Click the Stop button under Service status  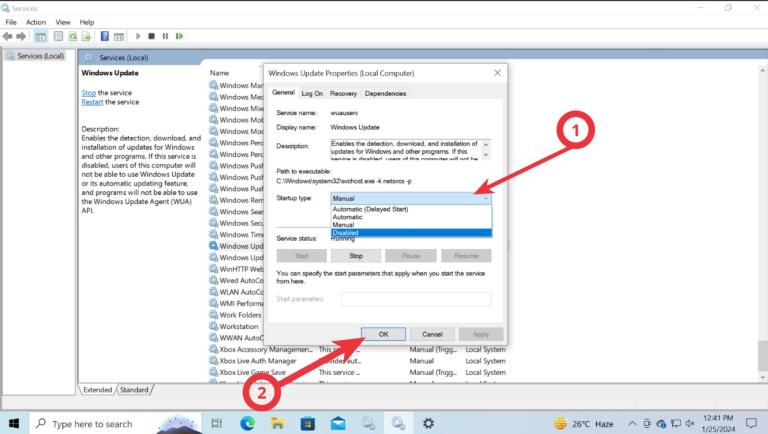click(x=356, y=256)
